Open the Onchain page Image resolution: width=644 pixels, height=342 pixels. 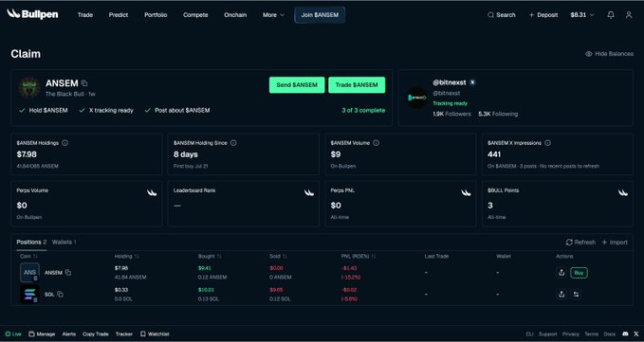(x=235, y=15)
